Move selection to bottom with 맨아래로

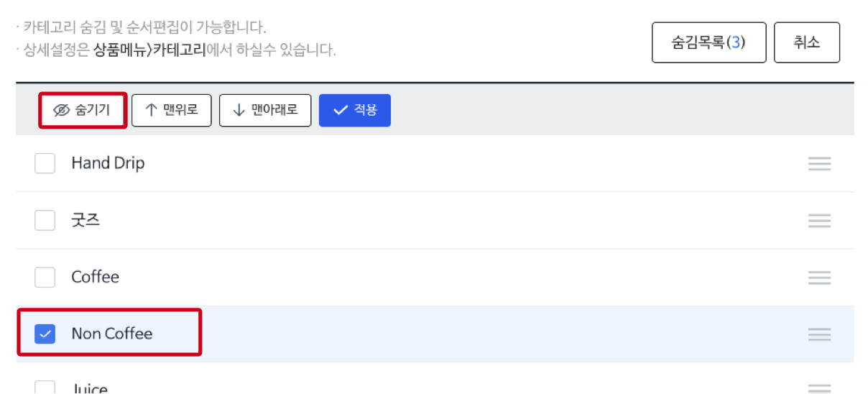click(265, 111)
